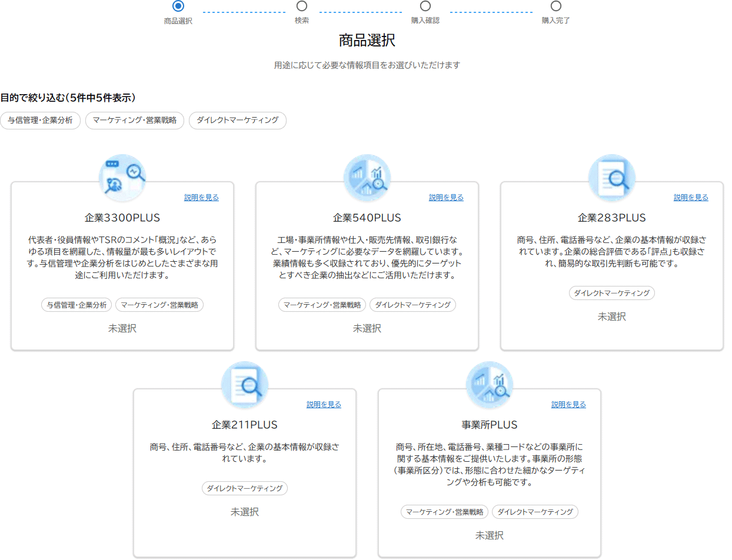Open 説明を見る for 企業540PLUS
This screenshot has width=732, height=560.
(x=446, y=198)
